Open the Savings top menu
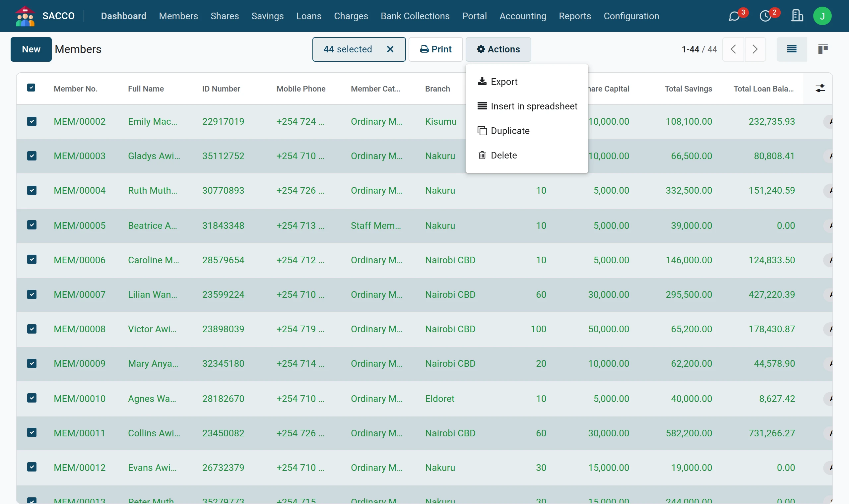The height and width of the screenshot is (504, 849). pos(268,16)
